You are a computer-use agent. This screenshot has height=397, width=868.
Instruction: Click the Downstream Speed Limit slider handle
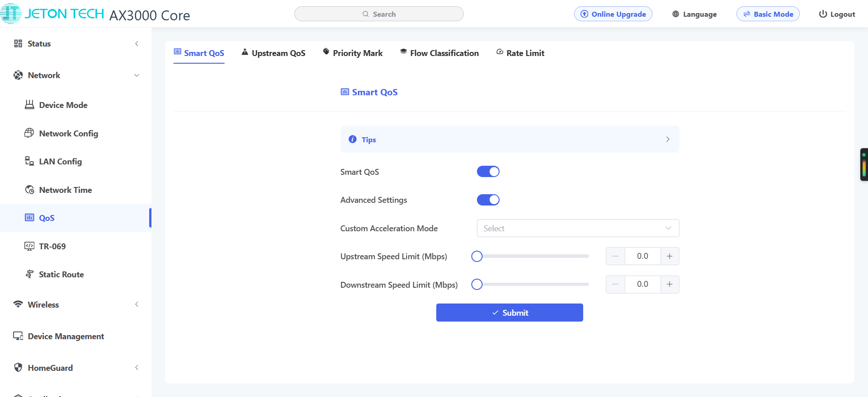point(477,284)
